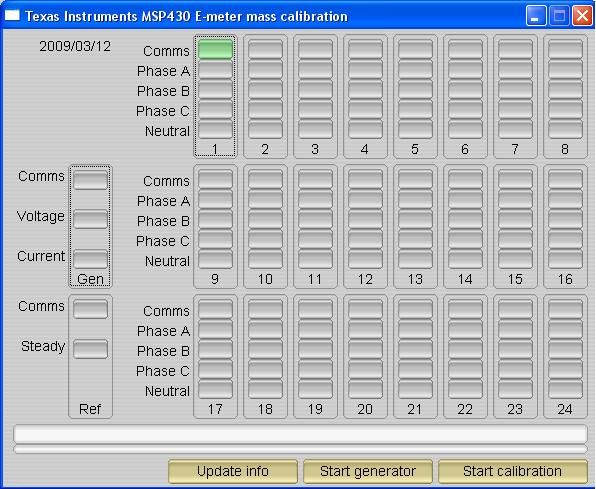Click Neutral indicator of meter 17
Screen dimensions: 596x489
pos(215,390)
